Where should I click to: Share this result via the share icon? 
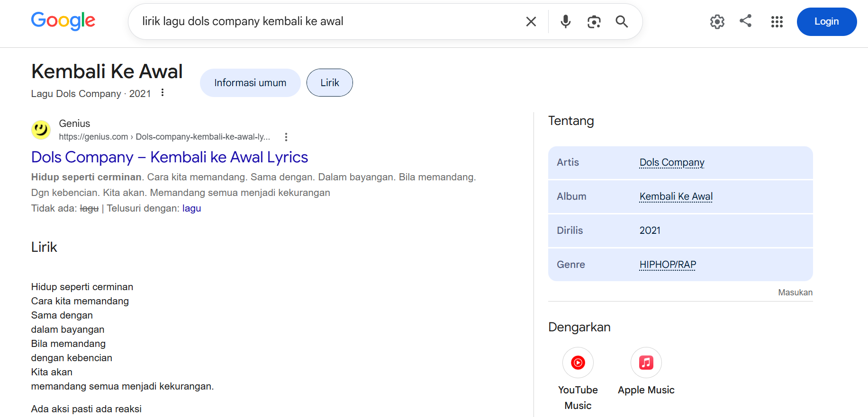746,21
